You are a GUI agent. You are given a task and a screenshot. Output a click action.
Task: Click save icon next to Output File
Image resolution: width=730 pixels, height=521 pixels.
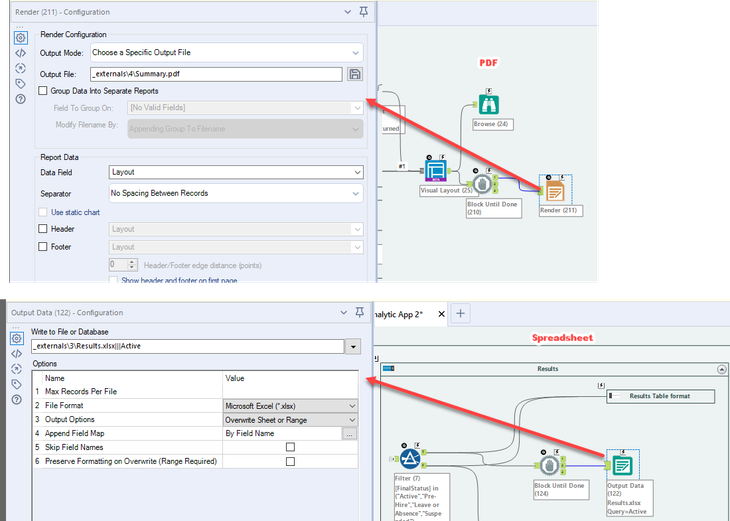pos(355,74)
